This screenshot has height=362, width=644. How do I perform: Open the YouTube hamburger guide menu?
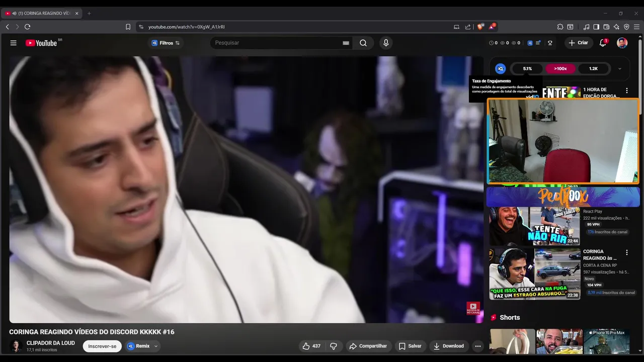(14, 43)
